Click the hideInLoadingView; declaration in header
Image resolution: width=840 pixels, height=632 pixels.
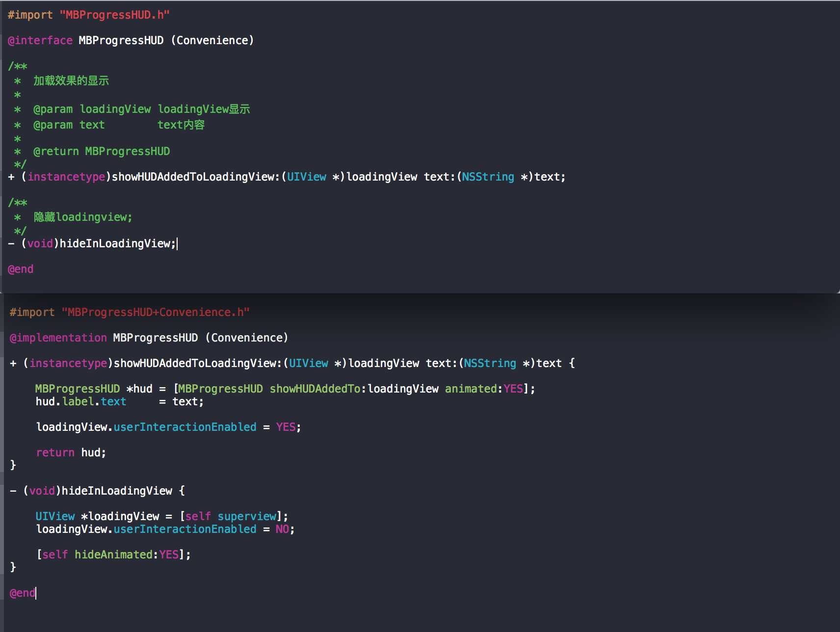click(92, 243)
